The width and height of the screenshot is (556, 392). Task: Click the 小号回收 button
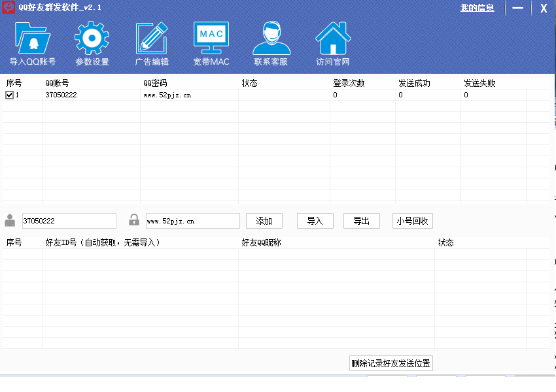coord(412,221)
